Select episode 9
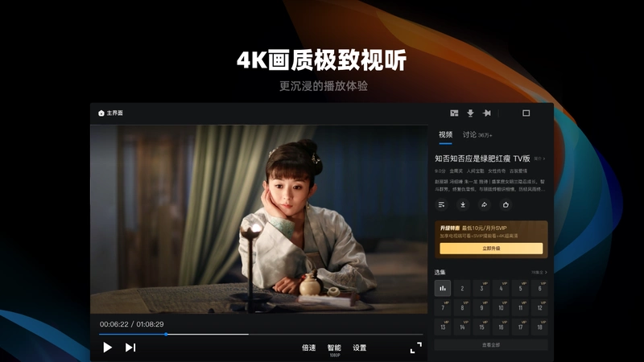The image size is (644, 362). click(481, 307)
